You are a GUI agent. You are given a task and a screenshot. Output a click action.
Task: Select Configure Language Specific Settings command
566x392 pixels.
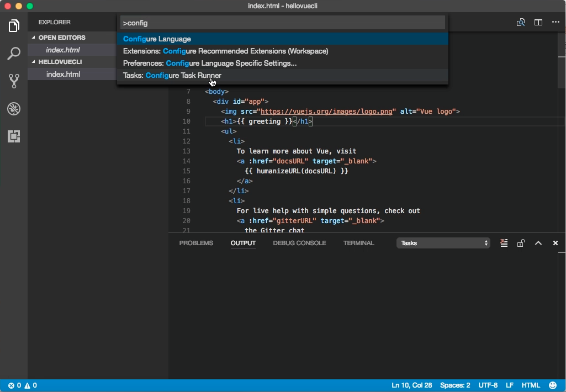tap(283, 63)
